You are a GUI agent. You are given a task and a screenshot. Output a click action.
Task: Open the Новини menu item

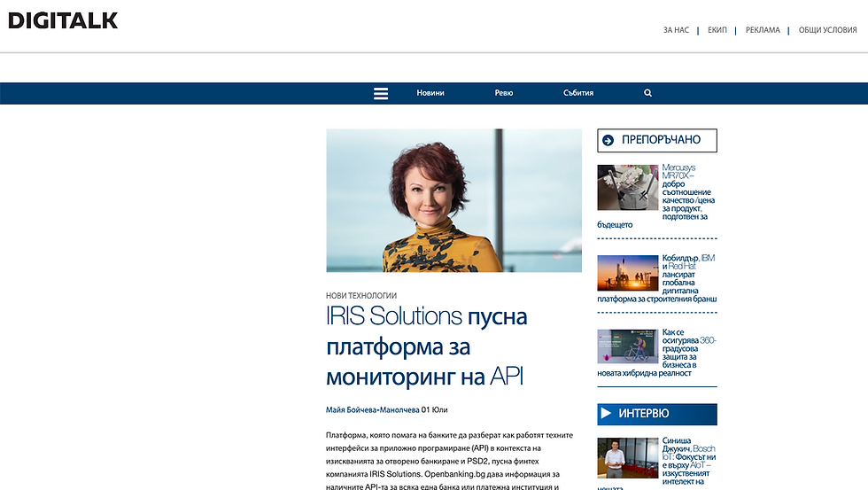coord(430,93)
